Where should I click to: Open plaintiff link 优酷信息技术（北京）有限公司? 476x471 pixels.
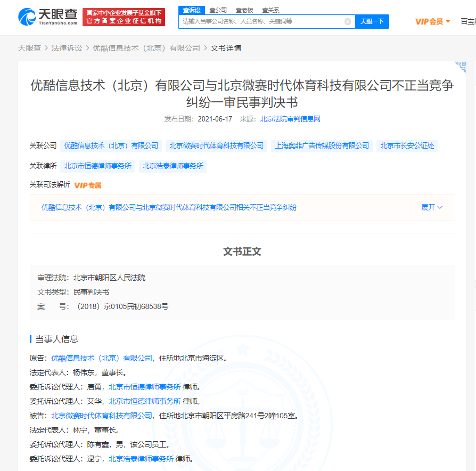click(x=102, y=358)
